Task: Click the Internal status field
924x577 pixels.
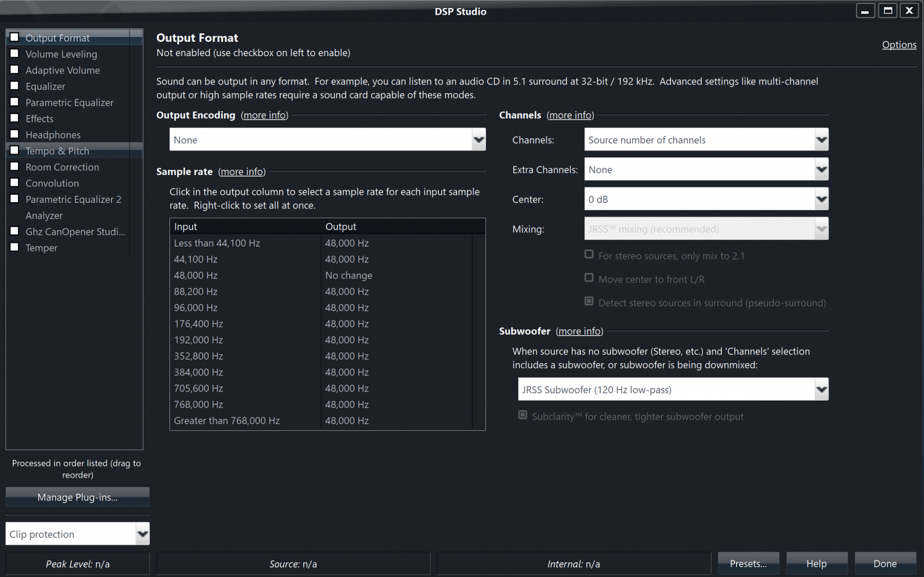Action: pyautogui.click(x=573, y=564)
